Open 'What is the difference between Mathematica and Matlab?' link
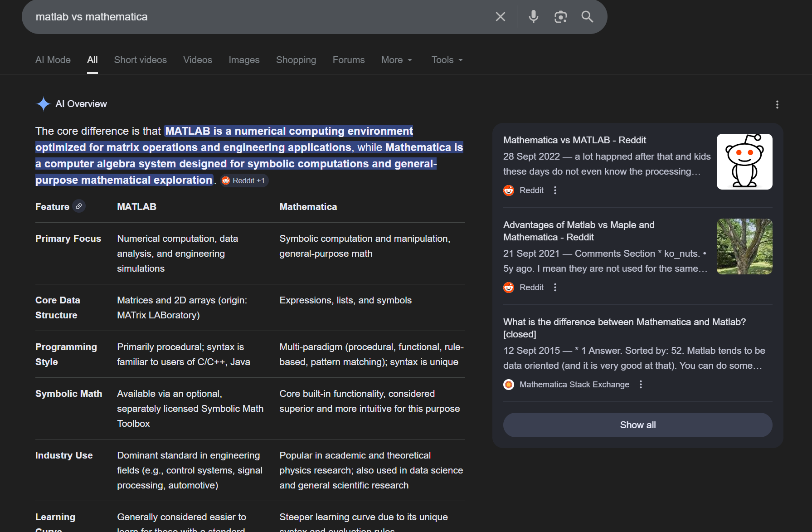 pyautogui.click(x=624, y=328)
